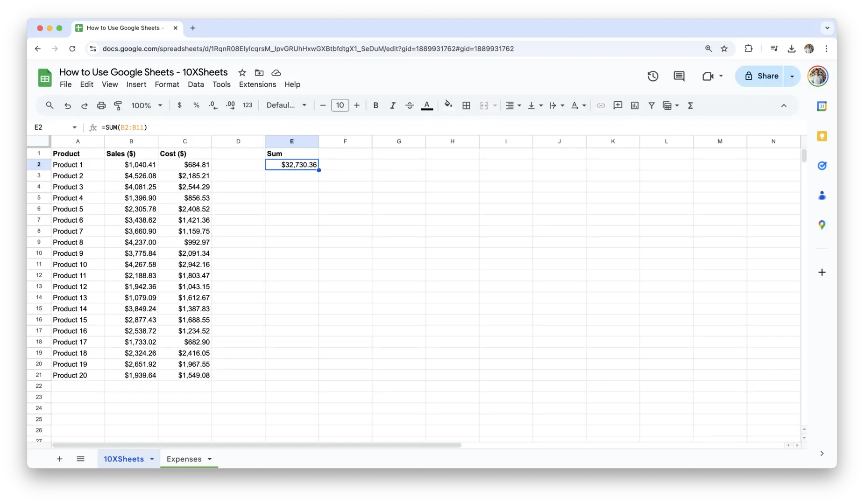Open the borders tool
The image size is (864, 504).
pyautogui.click(x=466, y=105)
